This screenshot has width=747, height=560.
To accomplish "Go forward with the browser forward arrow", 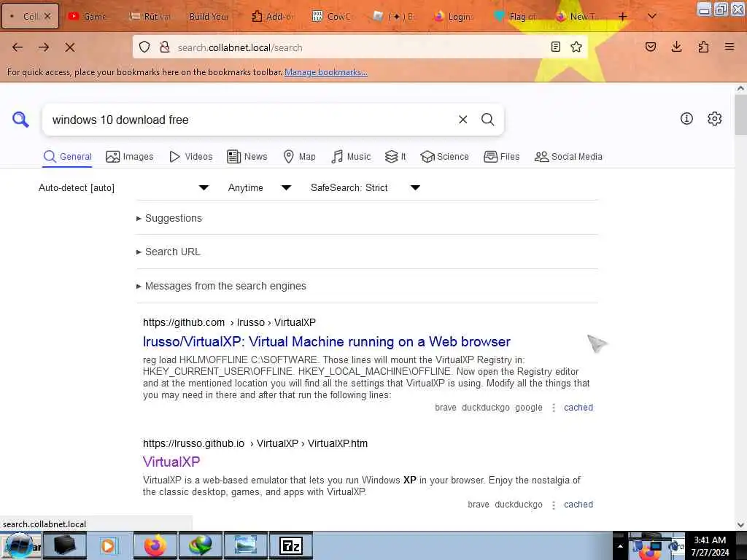I will click(x=44, y=47).
